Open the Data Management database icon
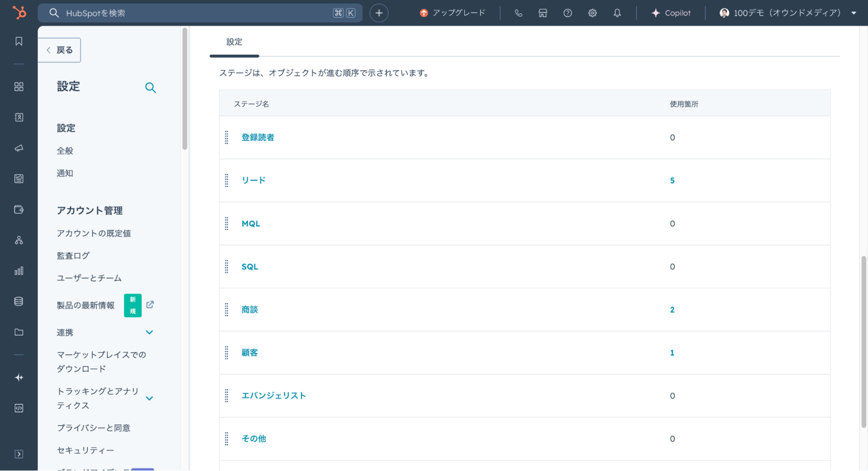The height and width of the screenshot is (471, 868). 19,301
